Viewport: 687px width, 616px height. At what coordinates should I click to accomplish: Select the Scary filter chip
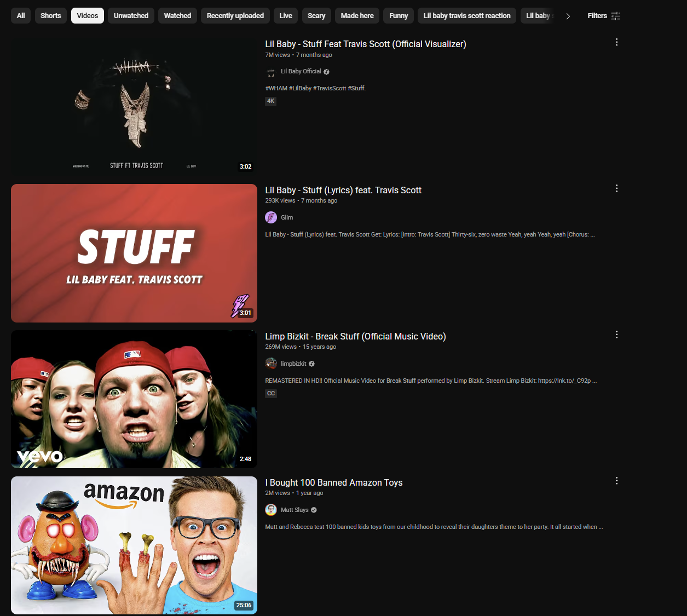316,16
